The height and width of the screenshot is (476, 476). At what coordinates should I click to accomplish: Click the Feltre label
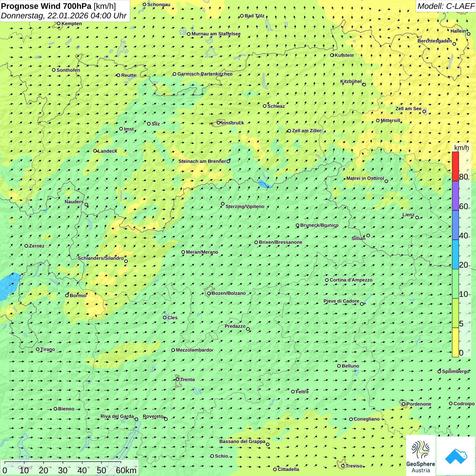coord(302,392)
